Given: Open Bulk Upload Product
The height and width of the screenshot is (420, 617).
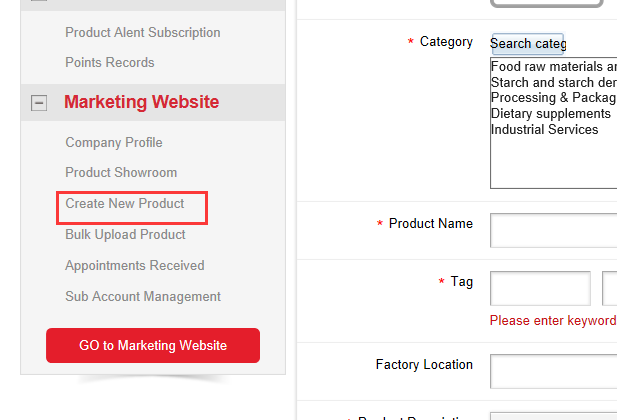Looking at the screenshot, I should [125, 235].
